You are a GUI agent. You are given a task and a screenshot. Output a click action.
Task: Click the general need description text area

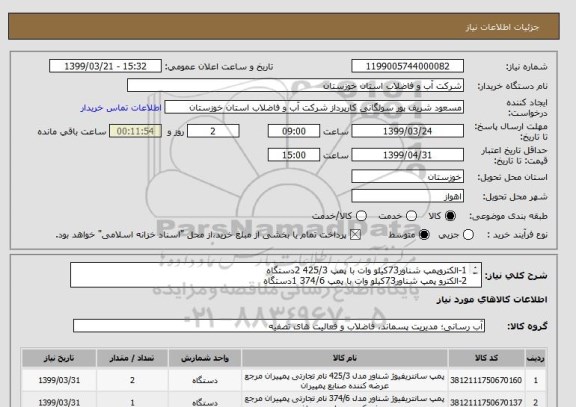tap(276, 275)
